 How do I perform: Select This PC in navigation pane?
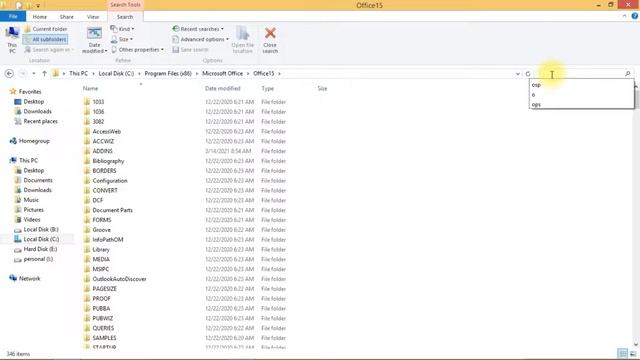28,160
